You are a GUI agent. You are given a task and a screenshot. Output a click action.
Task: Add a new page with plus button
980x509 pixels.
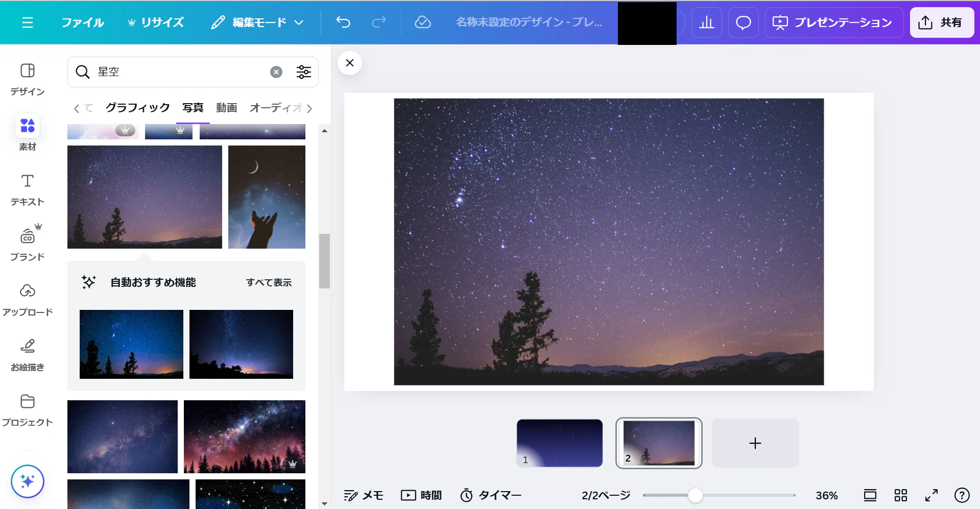click(x=755, y=443)
